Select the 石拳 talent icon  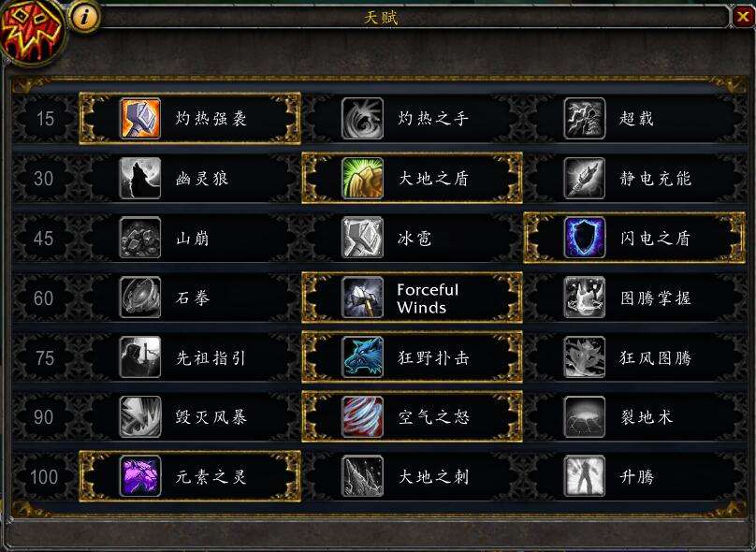pyautogui.click(x=139, y=298)
